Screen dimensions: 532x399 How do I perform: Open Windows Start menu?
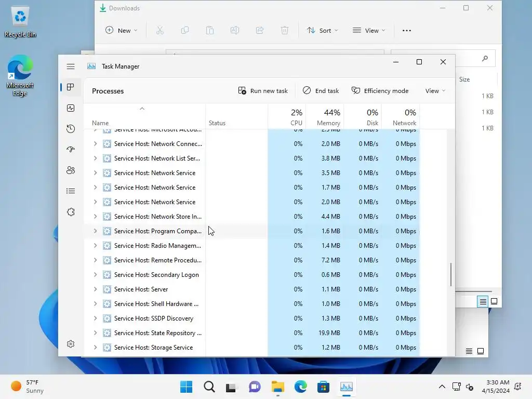coord(187,387)
